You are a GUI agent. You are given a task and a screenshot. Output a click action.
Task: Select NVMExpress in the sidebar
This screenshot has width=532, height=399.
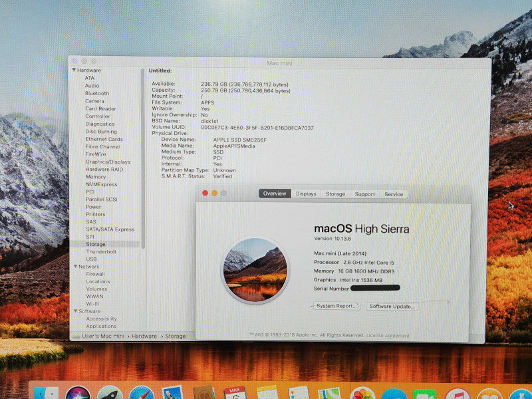pos(102,184)
